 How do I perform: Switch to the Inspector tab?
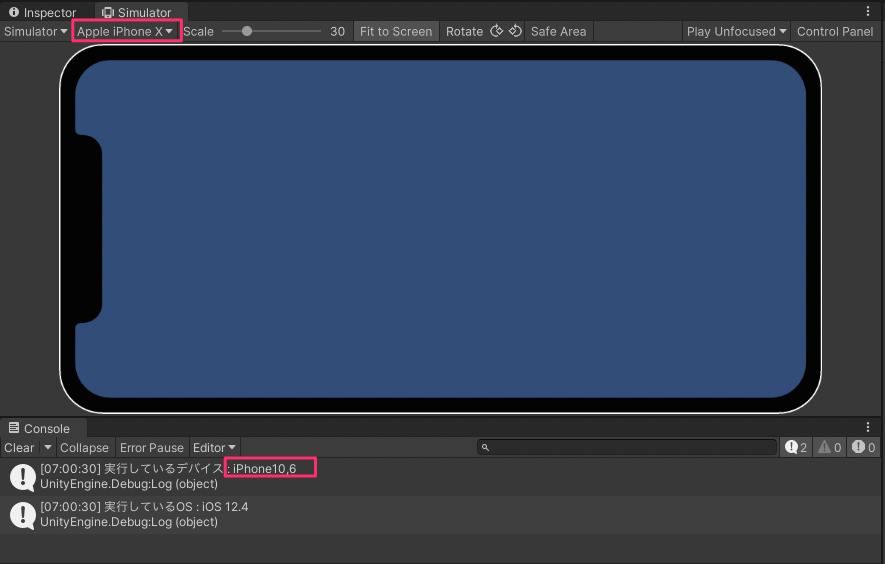pos(43,12)
